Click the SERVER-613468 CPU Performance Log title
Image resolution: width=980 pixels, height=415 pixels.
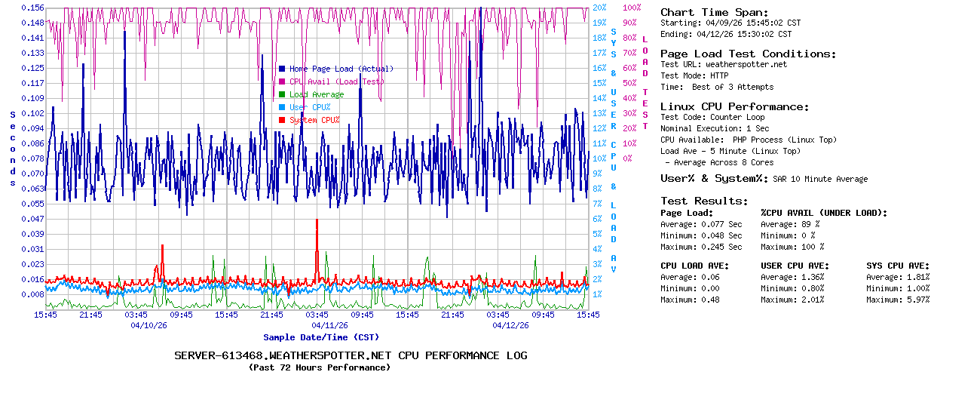[351, 355]
